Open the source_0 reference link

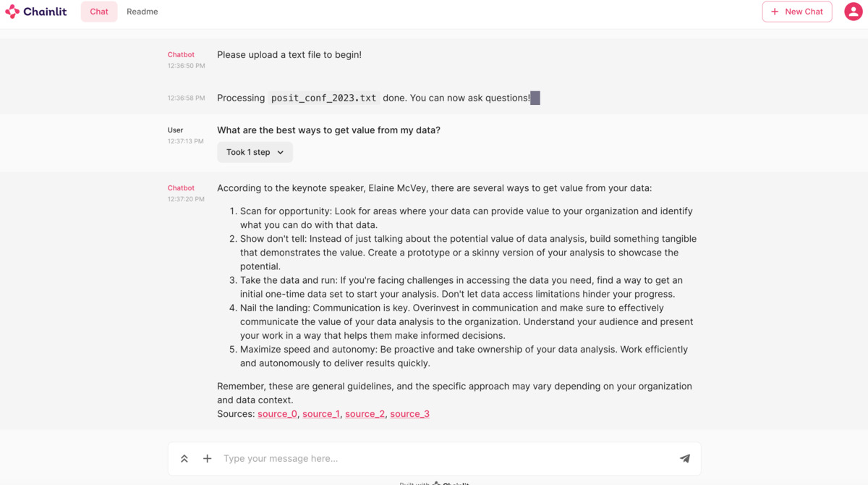pyautogui.click(x=277, y=413)
